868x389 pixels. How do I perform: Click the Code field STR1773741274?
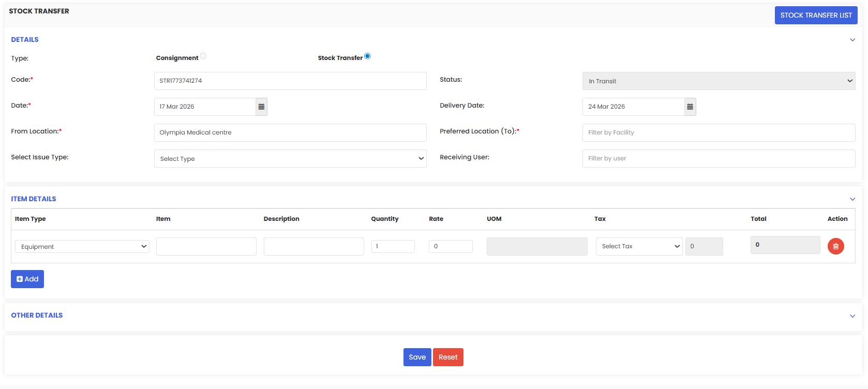click(x=290, y=81)
